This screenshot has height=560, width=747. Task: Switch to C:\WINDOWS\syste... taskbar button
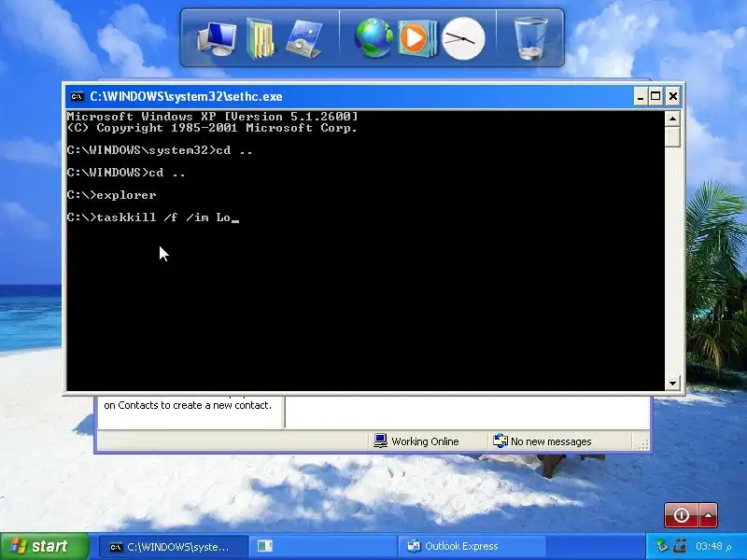(174, 547)
